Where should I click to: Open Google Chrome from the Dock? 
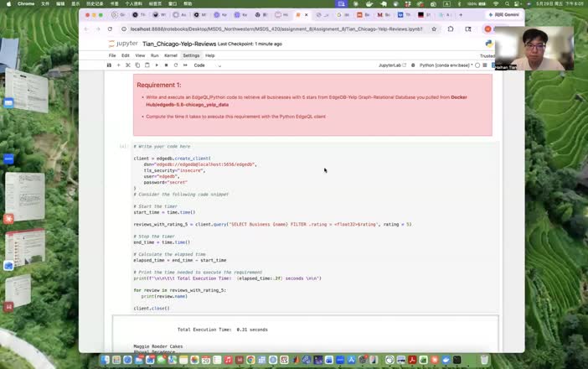click(x=250, y=360)
